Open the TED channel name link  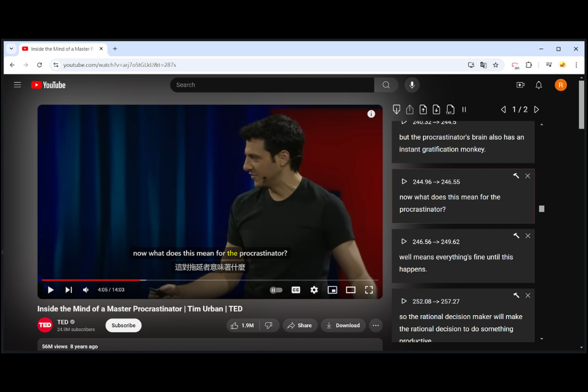pos(63,322)
